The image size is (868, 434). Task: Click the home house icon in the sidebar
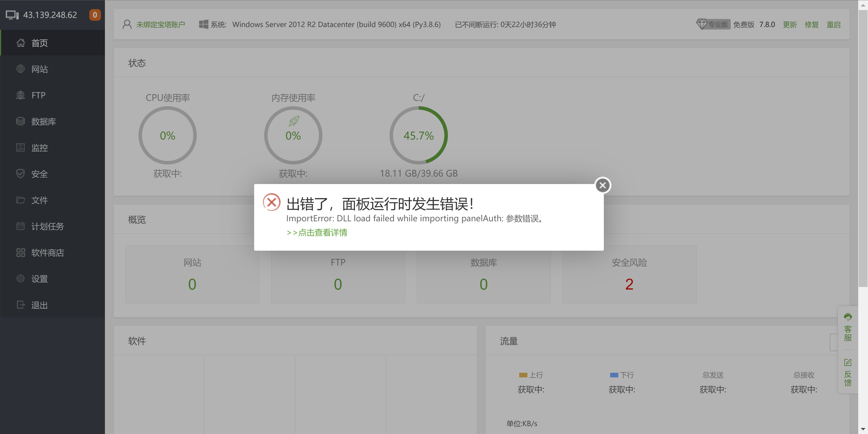[21, 43]
